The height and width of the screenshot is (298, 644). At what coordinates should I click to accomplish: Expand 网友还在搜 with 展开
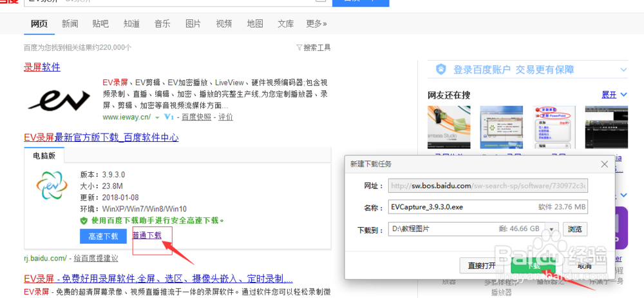click(x=614, y=95)
